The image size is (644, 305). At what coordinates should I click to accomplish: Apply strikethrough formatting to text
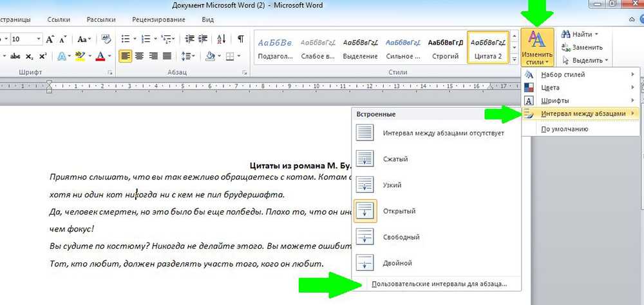coord(15,57)
